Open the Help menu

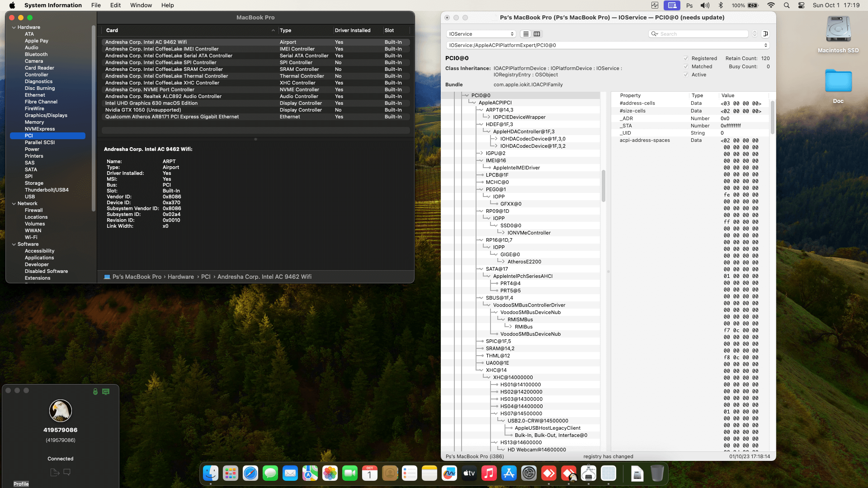pyautogui.click(x=168, y=5)
